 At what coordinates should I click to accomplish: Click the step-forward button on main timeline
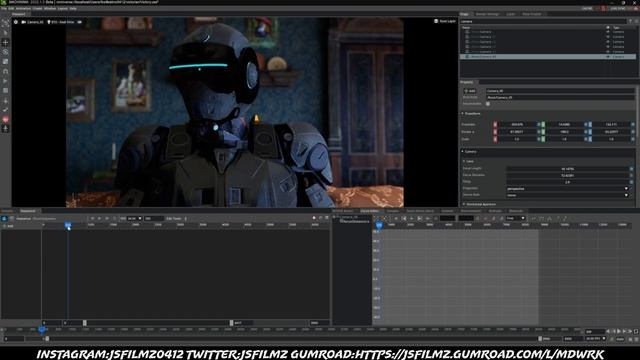tap(624, 331)
